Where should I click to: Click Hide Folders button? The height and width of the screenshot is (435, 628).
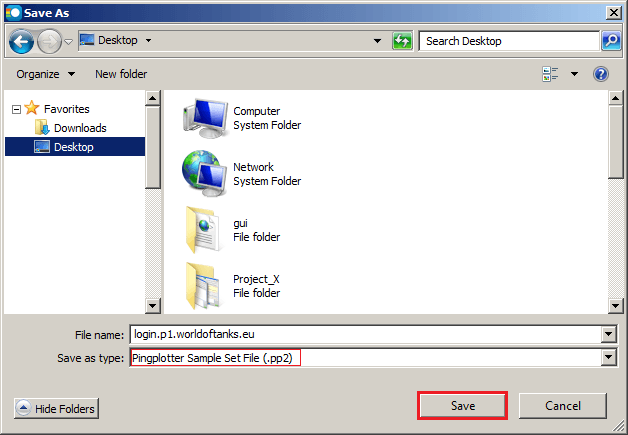[56, 408]
